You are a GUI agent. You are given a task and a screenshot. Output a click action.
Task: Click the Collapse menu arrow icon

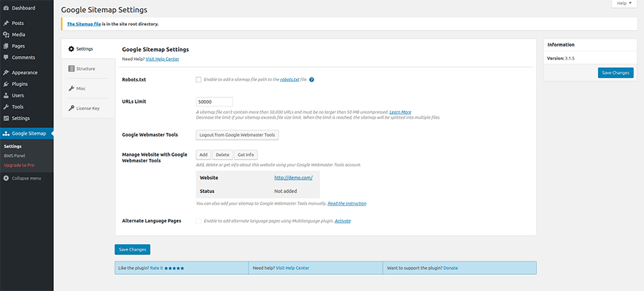(x=6, y=178)
